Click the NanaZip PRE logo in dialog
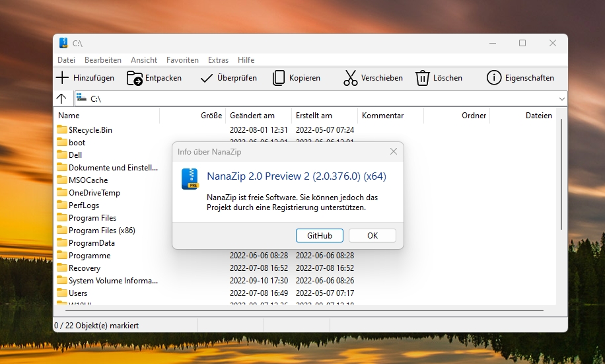Screen dimensions: 605x364 [190, 179]
